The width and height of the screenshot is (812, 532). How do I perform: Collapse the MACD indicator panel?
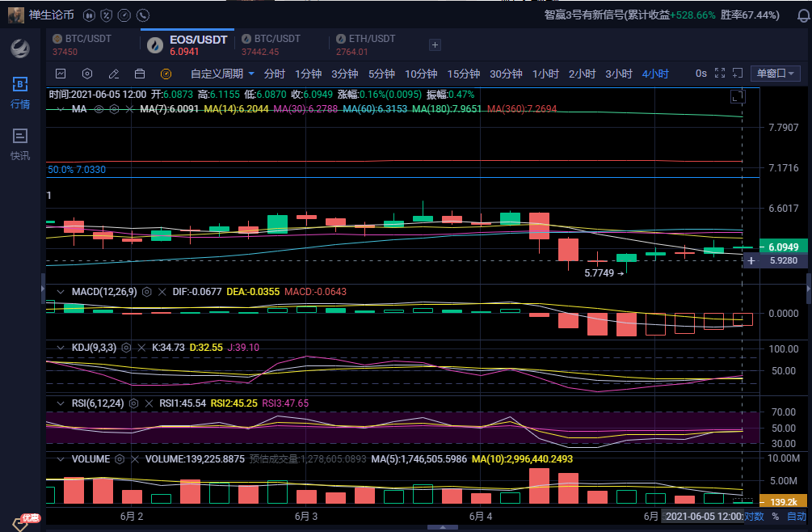click(61, 292)
